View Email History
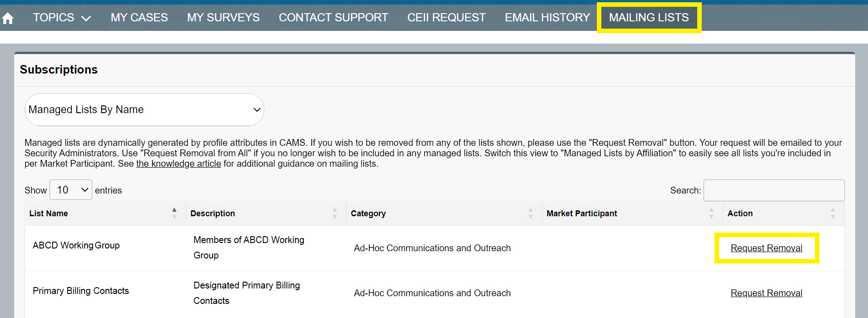This screenshot has height=318, width=868. coord(547,18)
